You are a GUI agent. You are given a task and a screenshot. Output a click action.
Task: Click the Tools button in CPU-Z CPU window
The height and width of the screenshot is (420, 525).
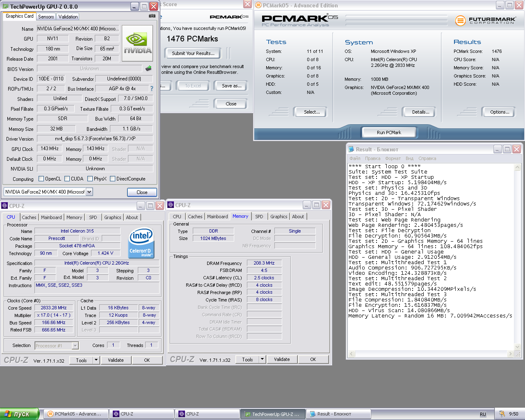point(81,360)
